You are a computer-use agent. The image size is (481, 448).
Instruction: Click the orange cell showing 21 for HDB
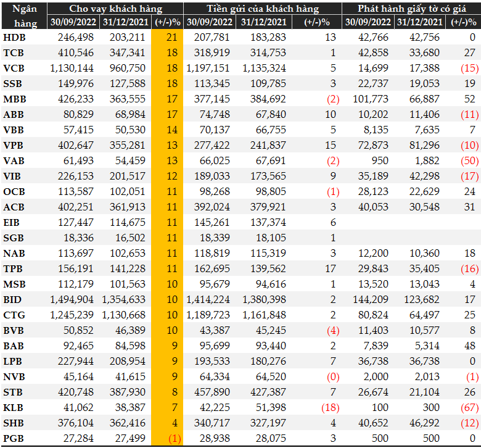pos(171,38)
